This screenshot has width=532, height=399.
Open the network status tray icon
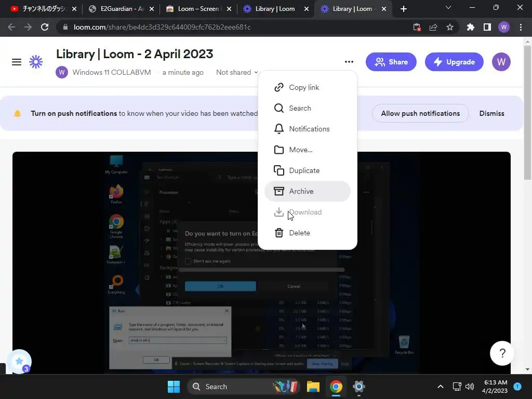457,387
